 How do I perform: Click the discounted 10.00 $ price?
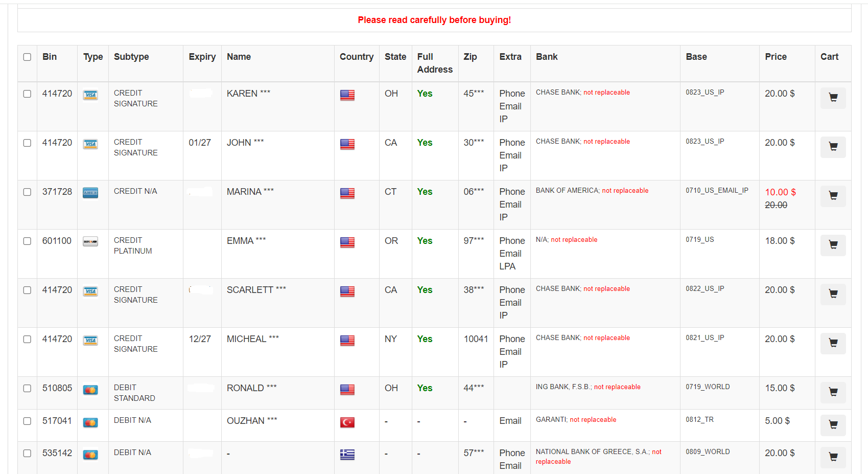click(x=780, y=192)
